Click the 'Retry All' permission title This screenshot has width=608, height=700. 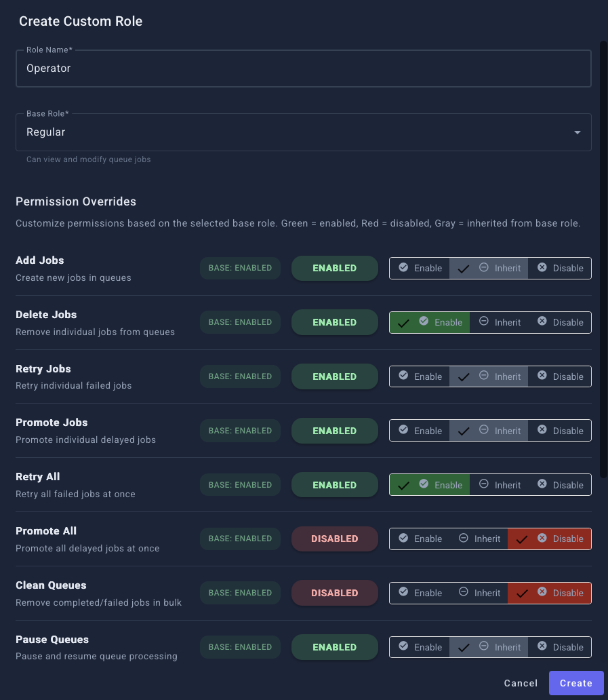tap(37, 477)
